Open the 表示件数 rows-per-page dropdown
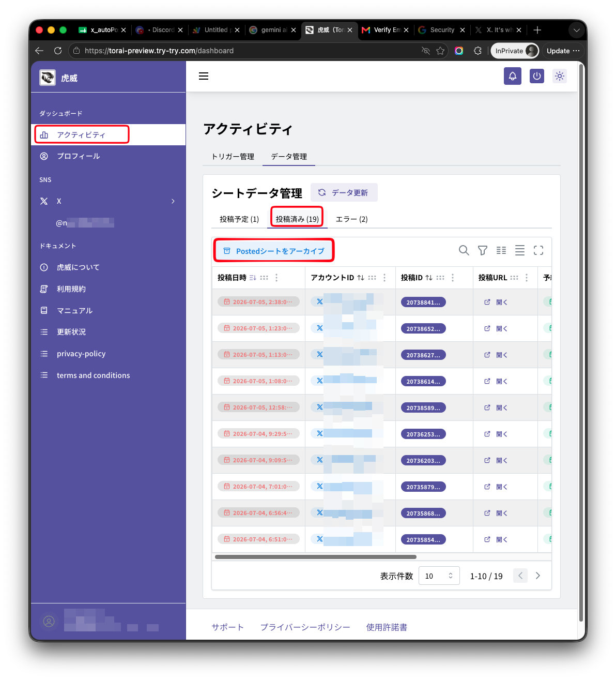This screenshot has width=616, height=680. [439, 576]
